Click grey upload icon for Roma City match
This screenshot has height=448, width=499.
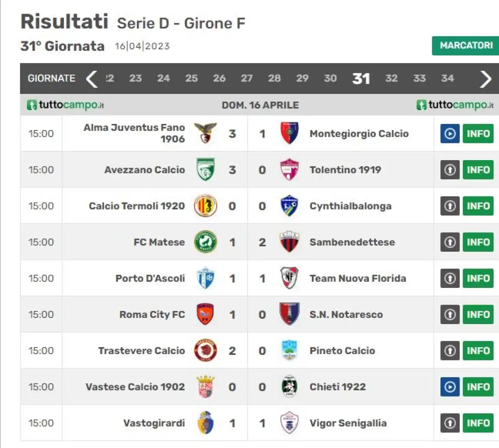[x=450, y=314]
